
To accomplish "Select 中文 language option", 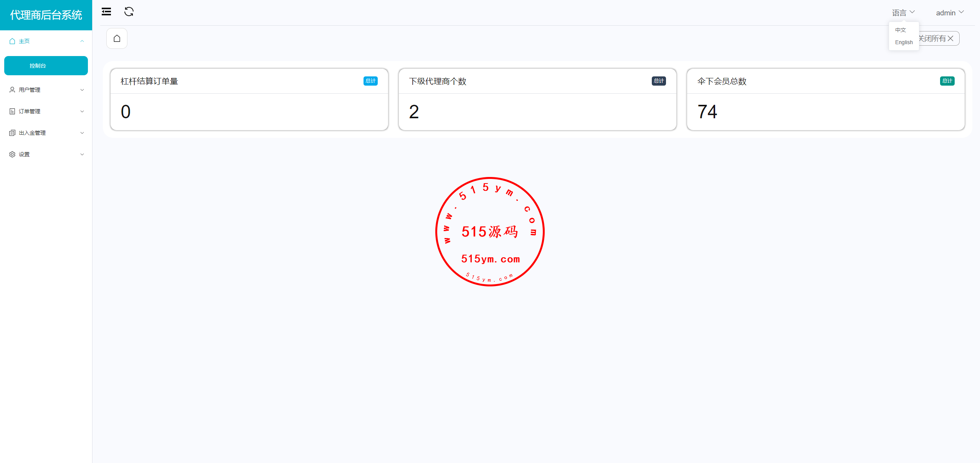I will tap(900, 30).
